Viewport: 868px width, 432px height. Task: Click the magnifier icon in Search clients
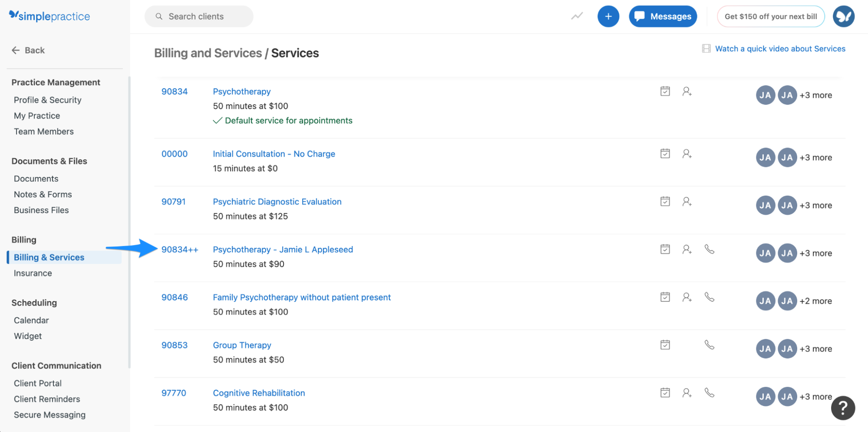click(x=159, y=16)
